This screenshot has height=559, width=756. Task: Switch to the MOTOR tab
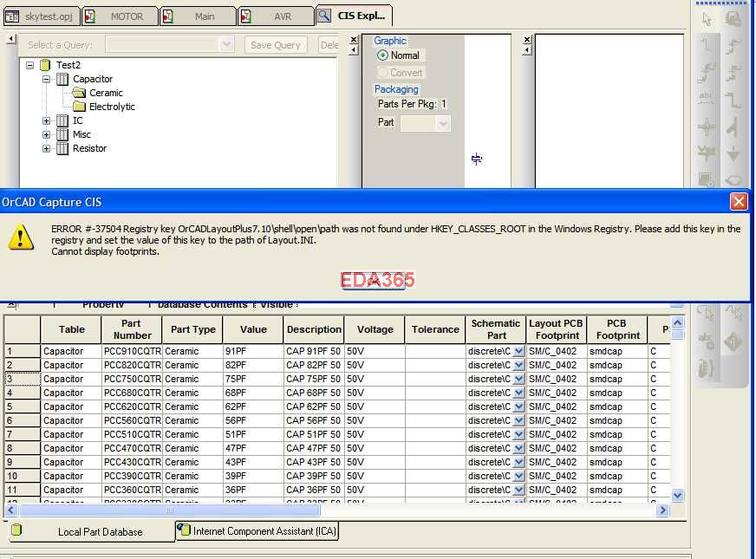pos(120,15)
